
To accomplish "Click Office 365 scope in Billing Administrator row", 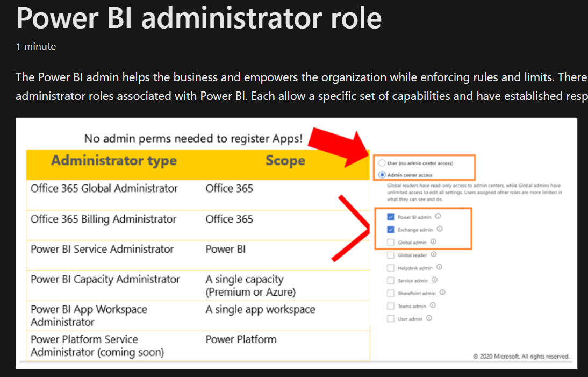I will pos(229,219).
